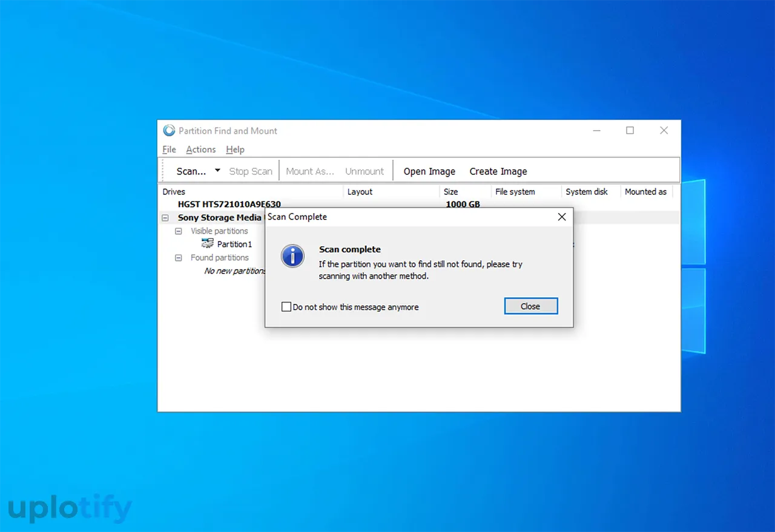Viewport: 775px width, 532px height.
Task: Dismiss Scan Complete dialog with X icon
Action: point(562,217)
